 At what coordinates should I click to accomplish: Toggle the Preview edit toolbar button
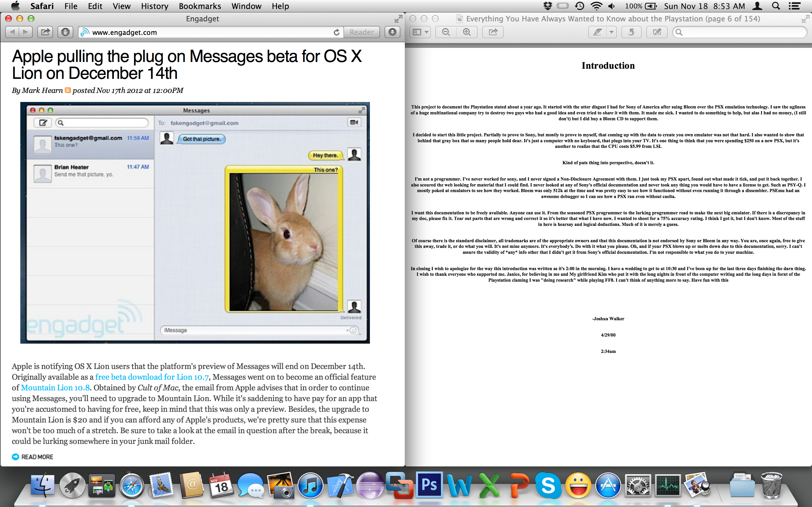click(657, 32)
